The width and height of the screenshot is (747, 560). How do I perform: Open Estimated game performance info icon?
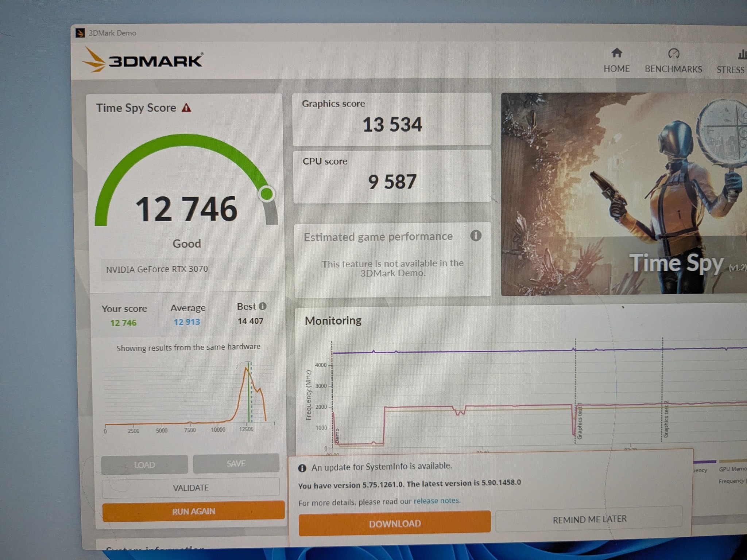pyautogui.click(x=476, y=236)
